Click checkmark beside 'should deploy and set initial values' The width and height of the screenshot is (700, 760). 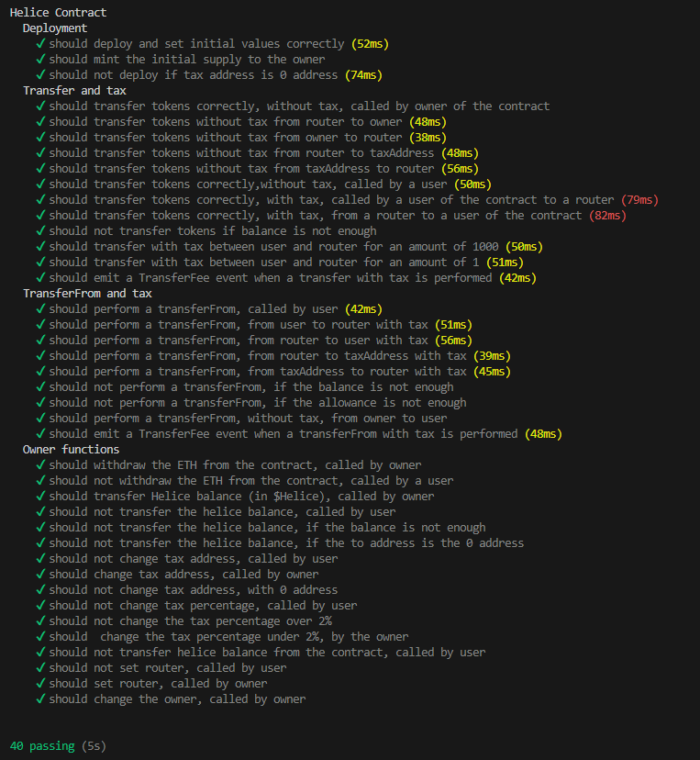tap(40, 44)
